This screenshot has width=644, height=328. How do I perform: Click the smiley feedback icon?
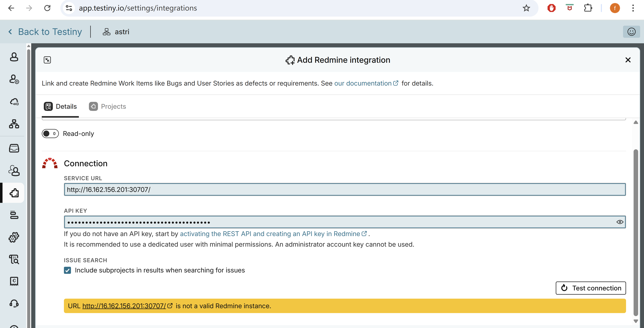click(631, 32)
